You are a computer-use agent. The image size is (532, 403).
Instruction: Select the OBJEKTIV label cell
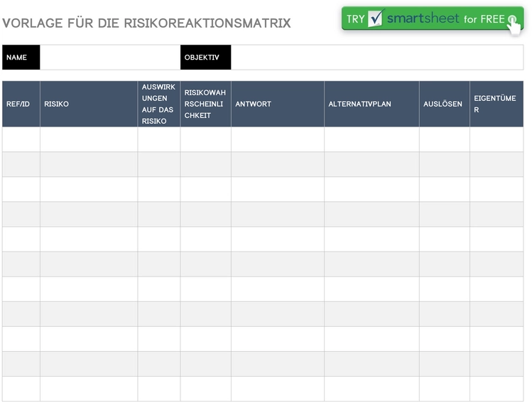coord(205,58)
